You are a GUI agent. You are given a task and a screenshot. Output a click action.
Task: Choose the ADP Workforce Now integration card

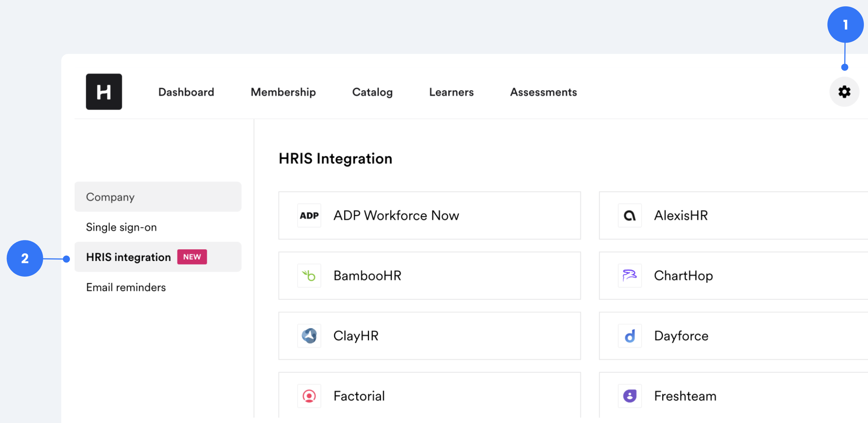coord(430,215)
